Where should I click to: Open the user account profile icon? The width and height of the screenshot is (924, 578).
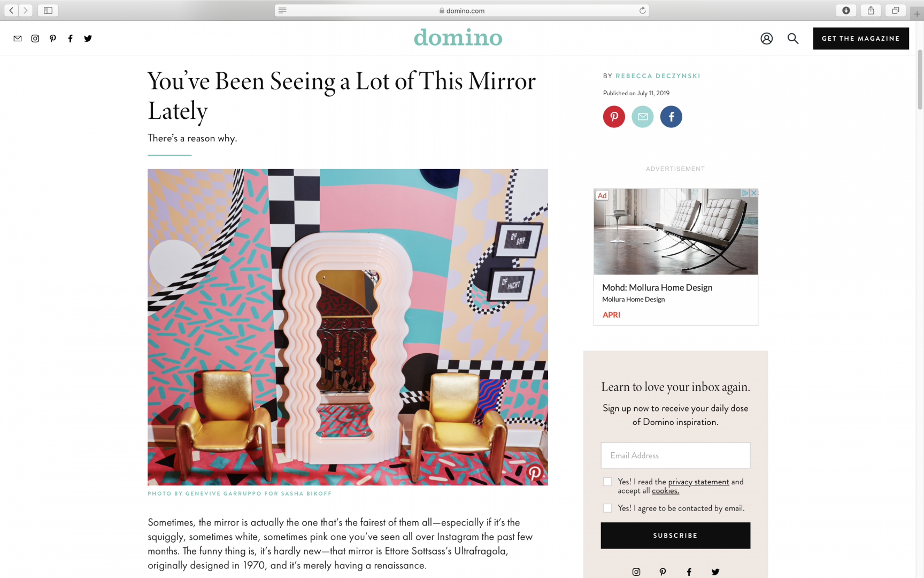pyautogui.click(x=767, y=39)
